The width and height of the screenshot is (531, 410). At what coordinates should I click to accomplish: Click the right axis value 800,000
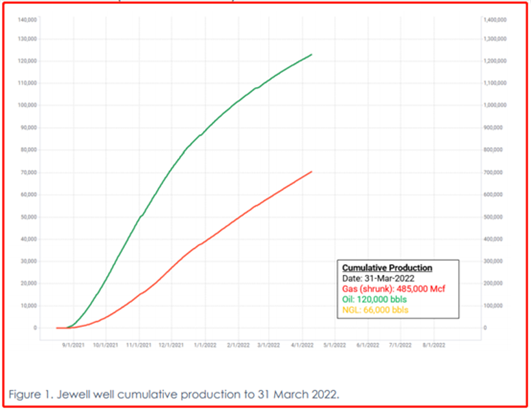click(x=493, y=150)
